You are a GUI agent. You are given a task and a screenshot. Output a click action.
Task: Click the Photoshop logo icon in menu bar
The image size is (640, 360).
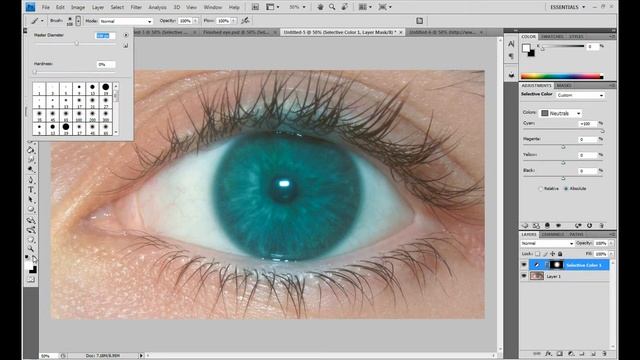pos(30,7)
